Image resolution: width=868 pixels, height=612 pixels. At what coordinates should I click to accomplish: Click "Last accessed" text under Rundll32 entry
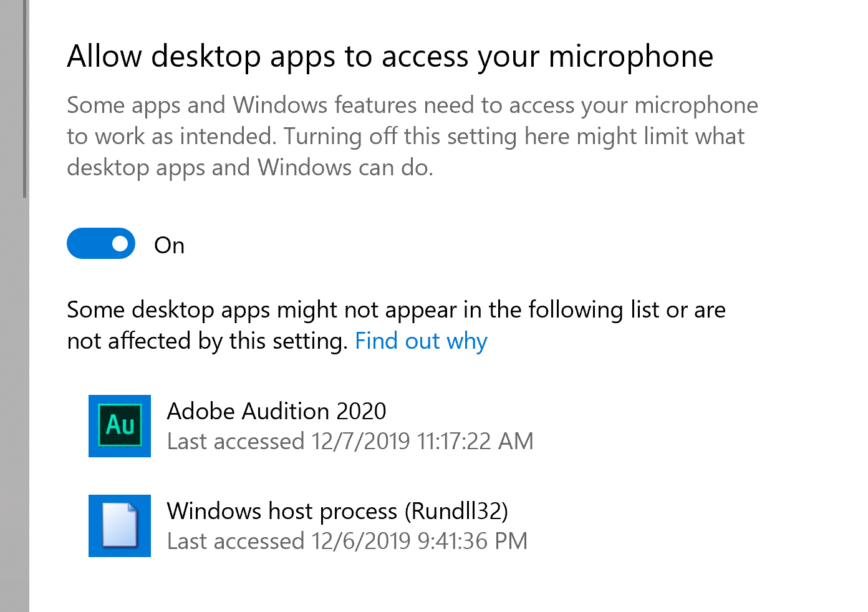[236, 542]
